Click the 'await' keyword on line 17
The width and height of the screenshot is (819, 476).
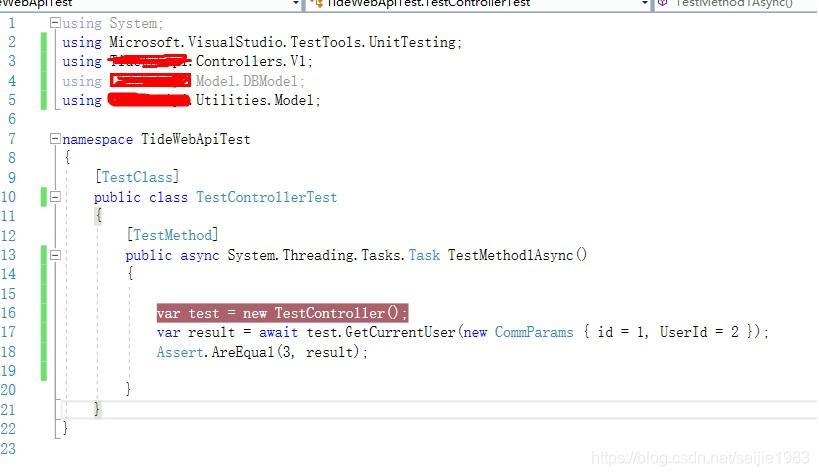(278, 332)
